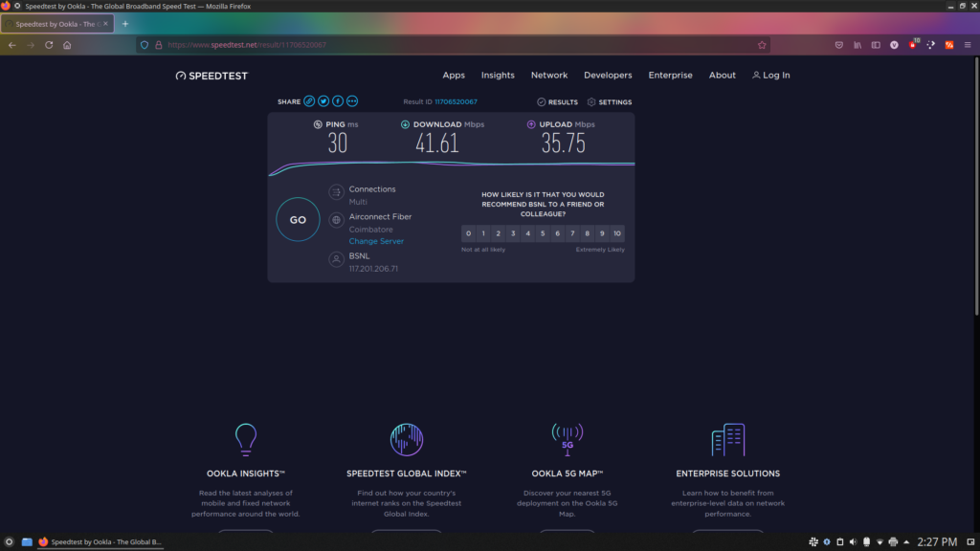
Task: Open the application launcher in taskbar
Action: click(x=9, y=541)
